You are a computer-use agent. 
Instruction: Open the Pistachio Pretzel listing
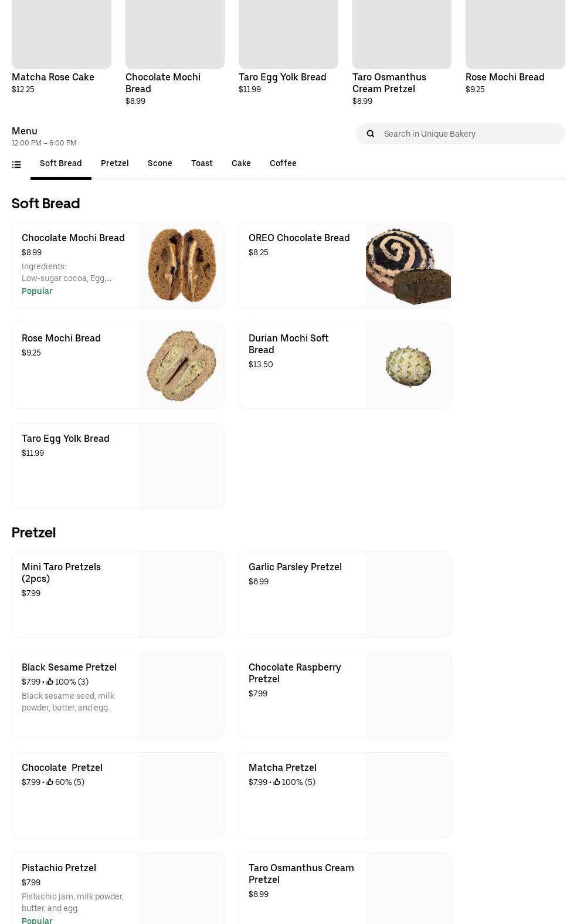pyautogui.click(x=118, y=888)
